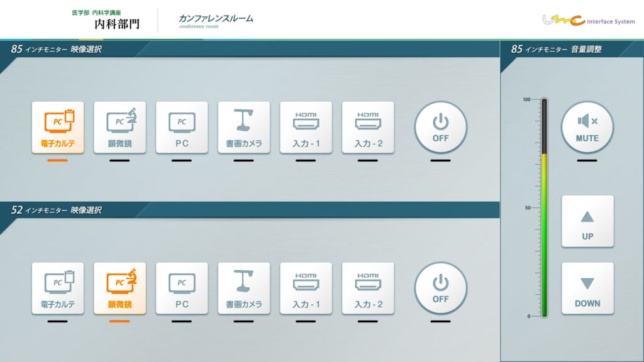Viewport: 644px width, 362px height.
Task: Click the Interface System logo
Action: pos(589,20)
